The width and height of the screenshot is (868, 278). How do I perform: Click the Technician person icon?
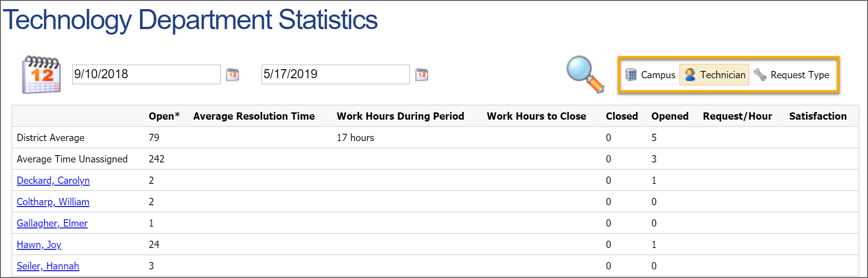tap(690, 75)
